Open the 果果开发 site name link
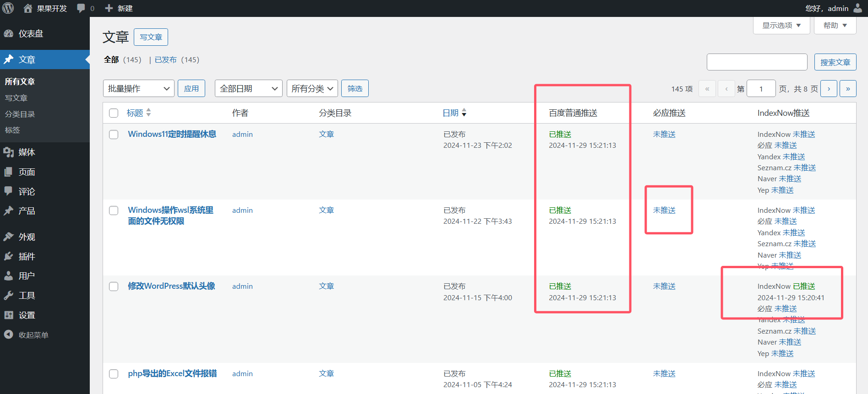This screenshot has height=394, width=868. (x=52, y=8)
